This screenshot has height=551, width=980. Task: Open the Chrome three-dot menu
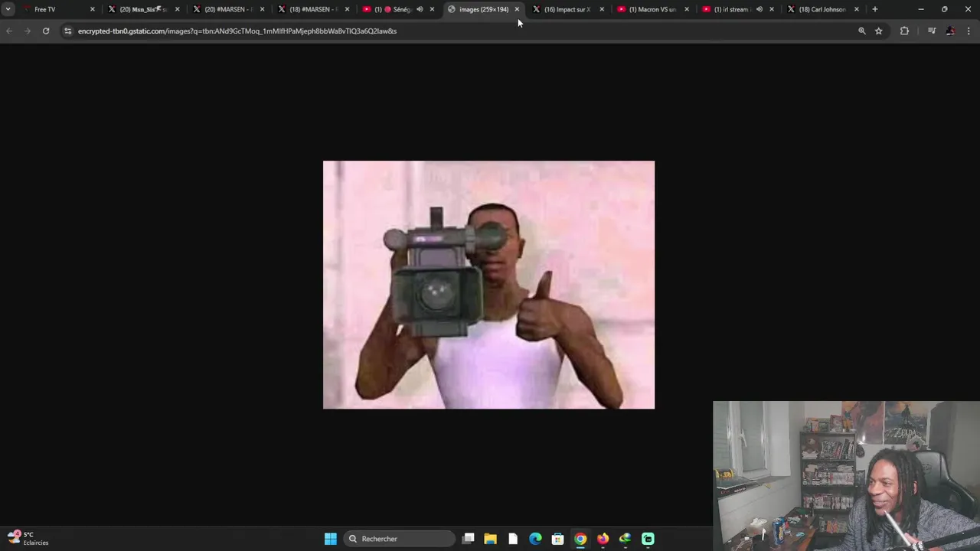pyautogui.click(x=969, y=31)
